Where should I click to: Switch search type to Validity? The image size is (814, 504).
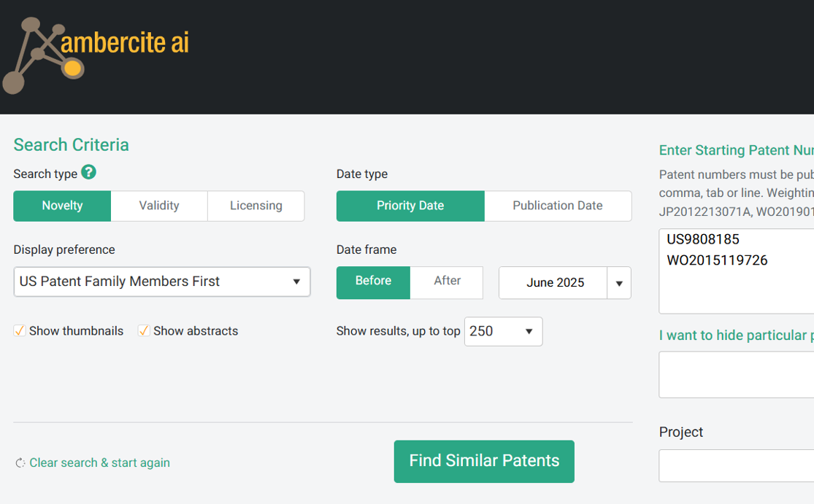click(x=159, y=206)
